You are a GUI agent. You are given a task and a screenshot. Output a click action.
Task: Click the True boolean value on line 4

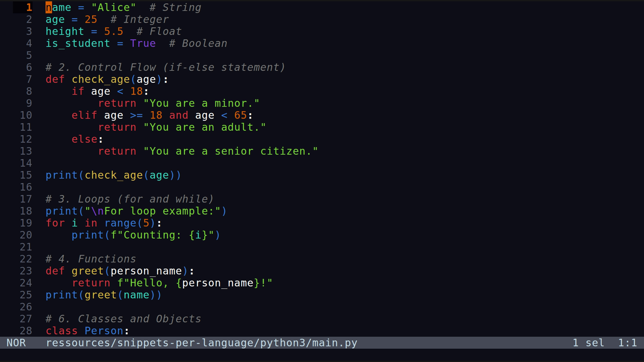(x=143, y=43)
